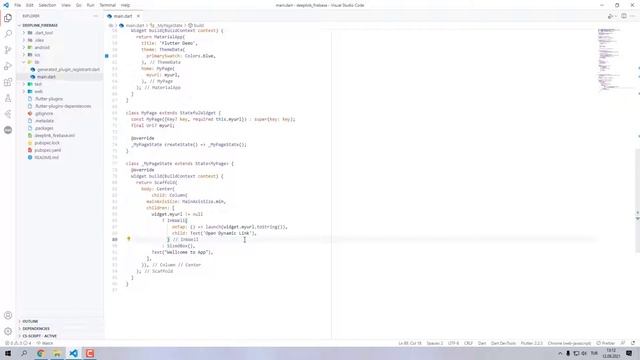Click the line and column status indicator
Screen dimensions: 640x360
(x=410, y=343)
